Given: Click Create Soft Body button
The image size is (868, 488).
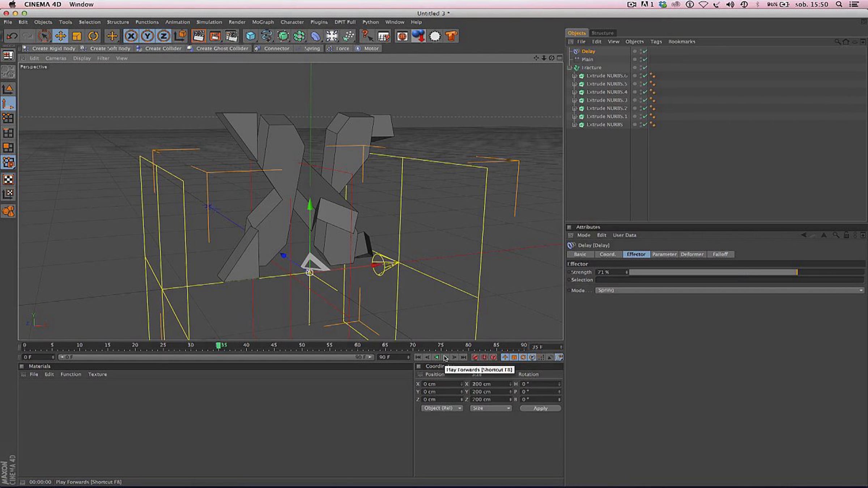Looking at the screenshot, I should 106,48.
